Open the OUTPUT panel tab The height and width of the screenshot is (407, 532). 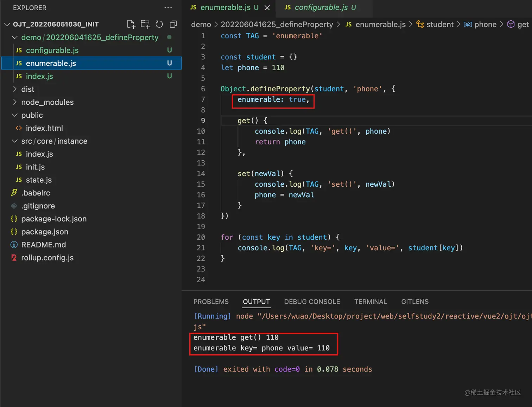coord(256,302)
